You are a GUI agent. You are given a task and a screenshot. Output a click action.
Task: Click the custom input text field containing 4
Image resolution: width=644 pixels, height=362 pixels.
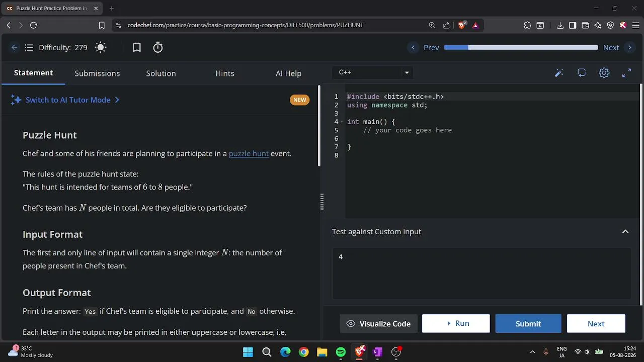pyautogui.click(x=481, y=274)
